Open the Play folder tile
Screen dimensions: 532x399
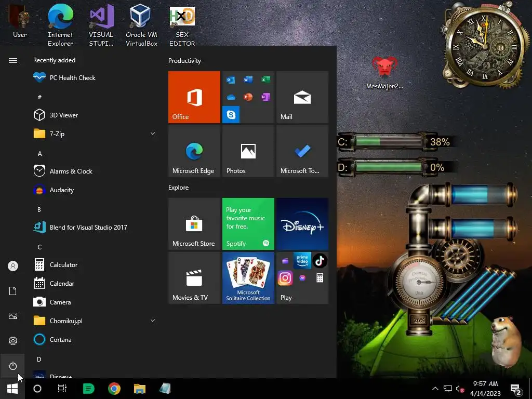coord(302,278)
